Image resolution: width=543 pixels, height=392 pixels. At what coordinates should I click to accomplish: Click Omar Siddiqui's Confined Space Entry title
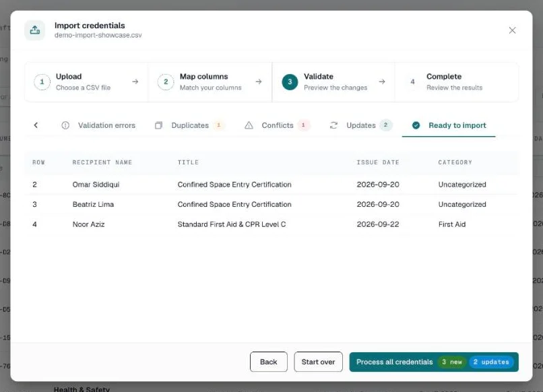tap(234, 185)
